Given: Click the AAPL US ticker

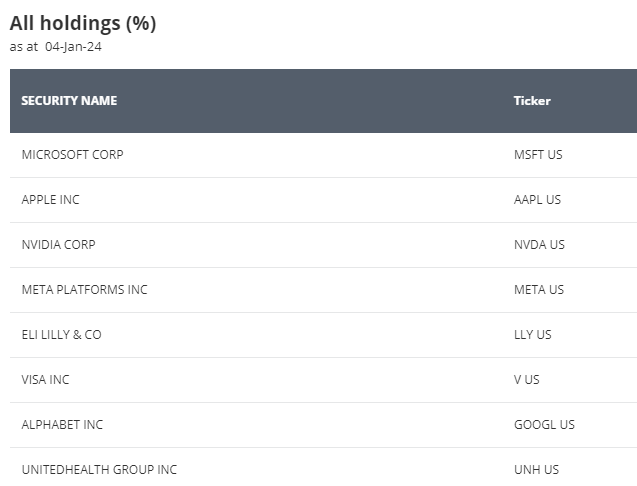Looking at the screenshot, I should [537, 200].
